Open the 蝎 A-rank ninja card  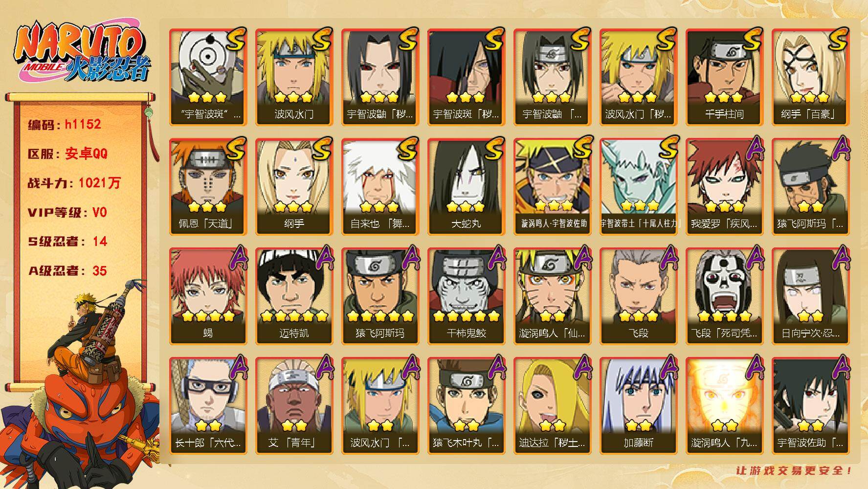click(208, 296)
